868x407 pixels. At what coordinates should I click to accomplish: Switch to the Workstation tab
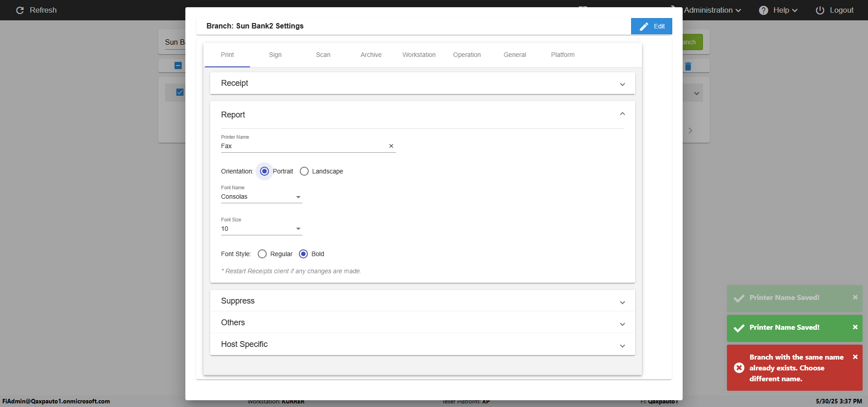point(419,55)
